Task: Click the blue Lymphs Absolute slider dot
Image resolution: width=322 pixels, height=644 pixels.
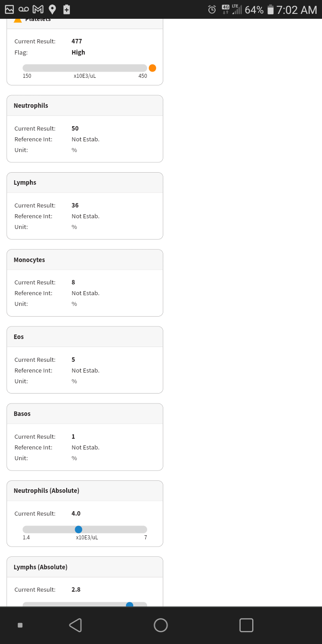Action: pyautogui.click(x=130, y=604)
